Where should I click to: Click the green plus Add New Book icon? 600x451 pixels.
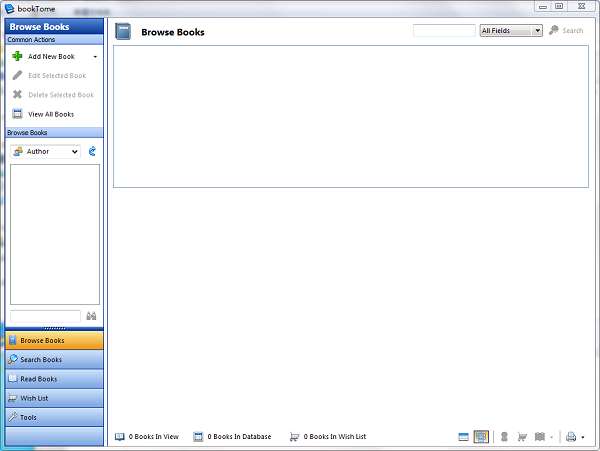pyautogui.click(x=17, y=56)
